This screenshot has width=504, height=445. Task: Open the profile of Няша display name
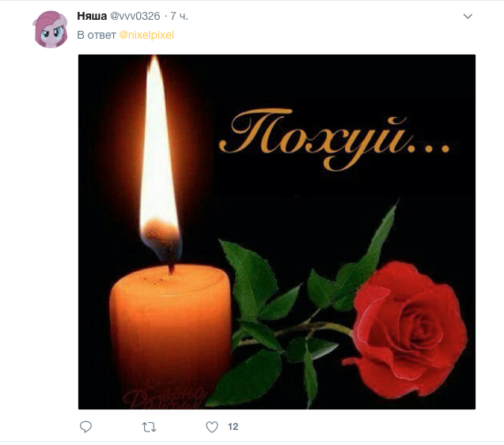[x=92, y=16]
